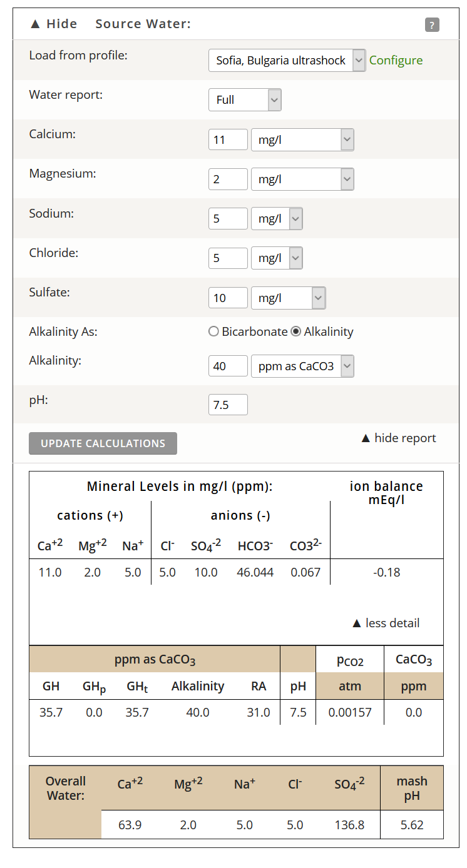Viewport: 467px width, 868px height.
Task: Open the Chloride unit dropdown
Action: pyautogui.click(x=277, y=258)
